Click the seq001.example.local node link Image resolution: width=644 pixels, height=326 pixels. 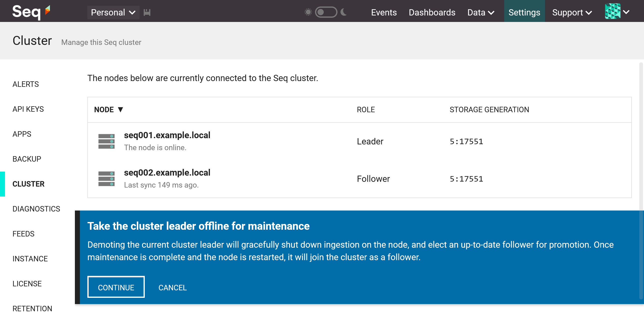167,135
